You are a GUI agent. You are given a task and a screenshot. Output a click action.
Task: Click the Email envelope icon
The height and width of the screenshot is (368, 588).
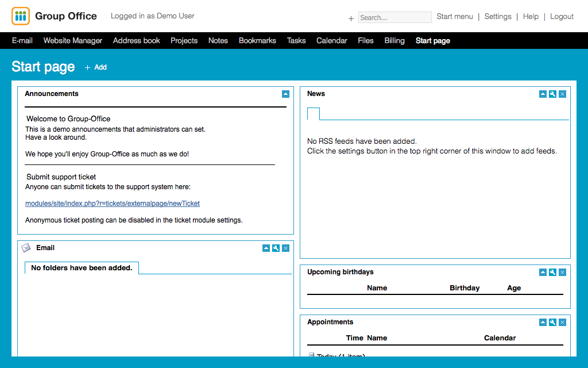coord(26,248)
